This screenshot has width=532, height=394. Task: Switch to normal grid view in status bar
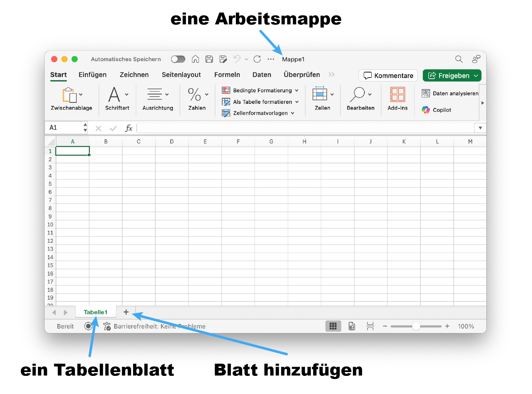tap(333, 326)
